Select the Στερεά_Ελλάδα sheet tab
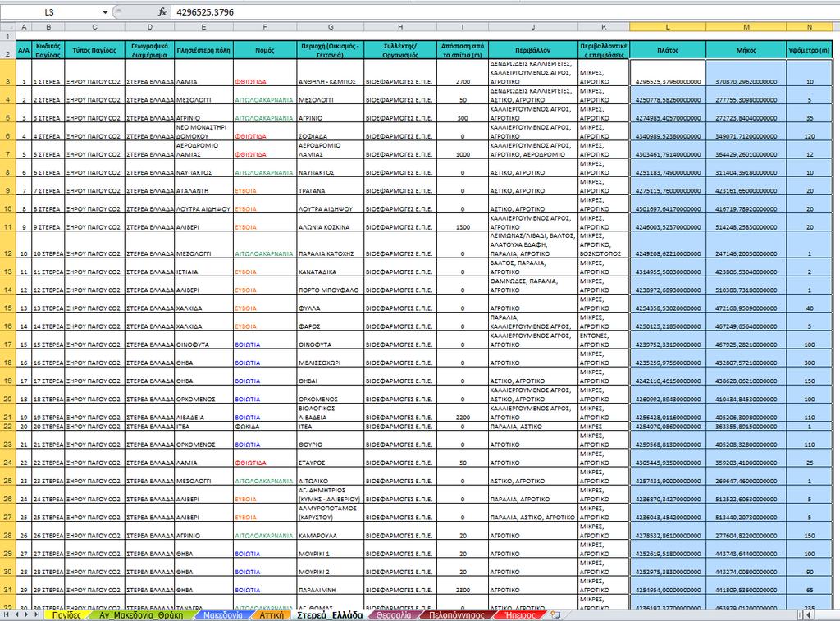Viewport: 840px width, 621px height. tap(330, 615)
